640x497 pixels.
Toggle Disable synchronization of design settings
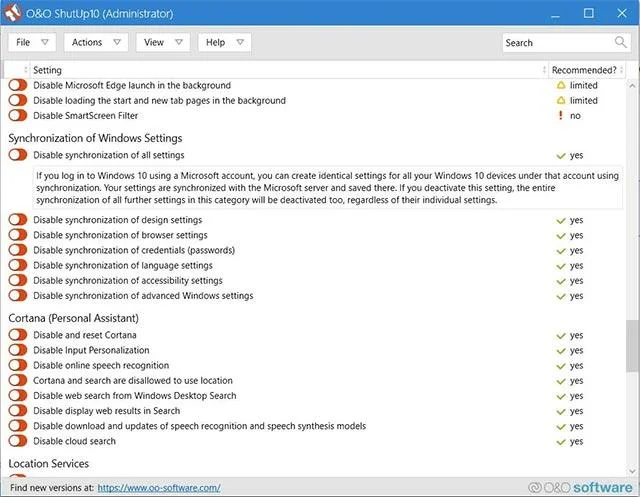[18, 220]
